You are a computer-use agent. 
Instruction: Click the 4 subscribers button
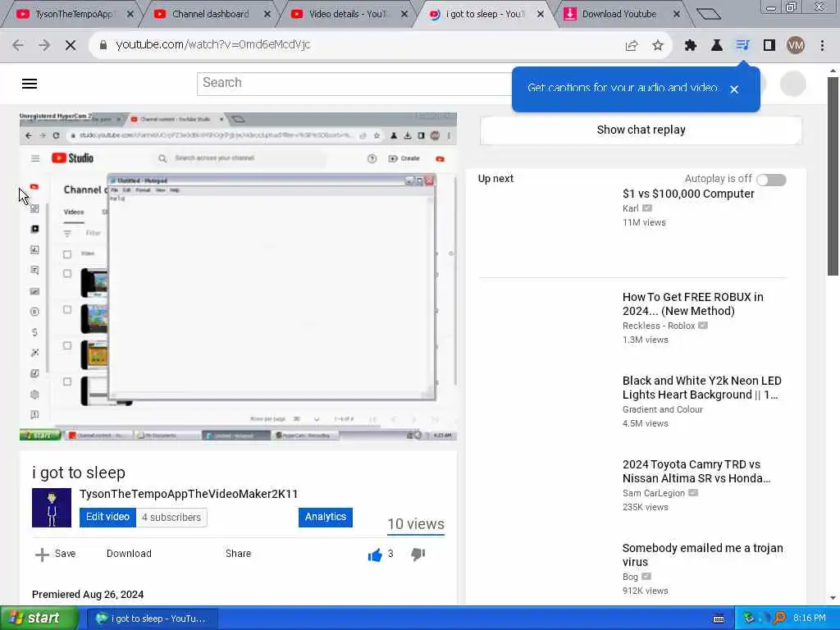[x=171, y=518]
